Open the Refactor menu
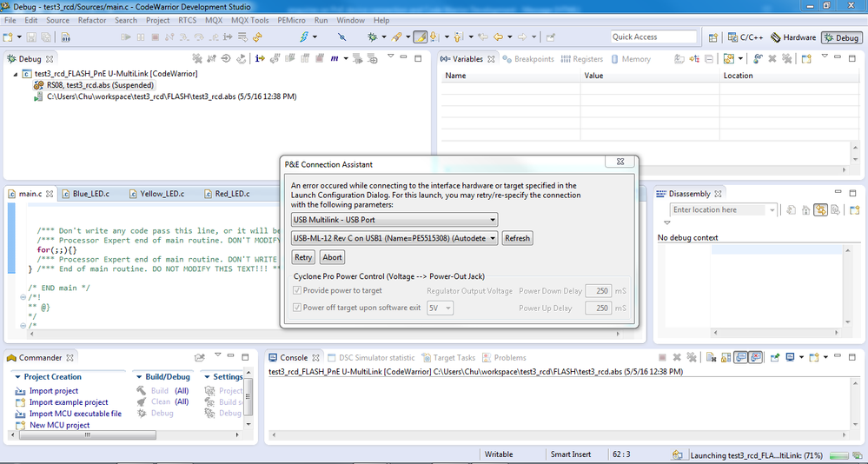Viewport: 868px width, 464px height. coord(92,20)
